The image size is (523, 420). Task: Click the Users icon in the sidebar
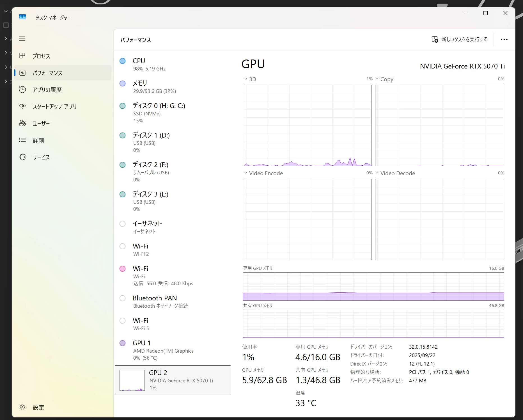pos(22,123)
